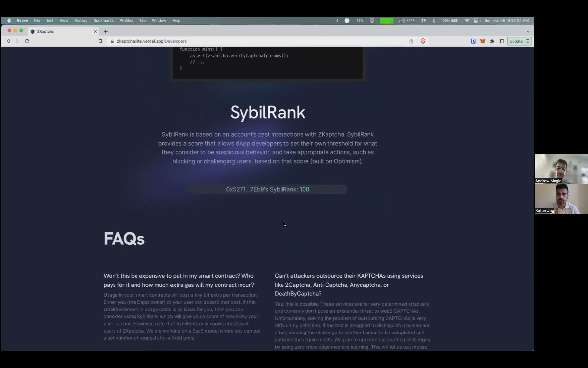Open the MetaMask fox extension
588x368 pixels.
point(483,41)
